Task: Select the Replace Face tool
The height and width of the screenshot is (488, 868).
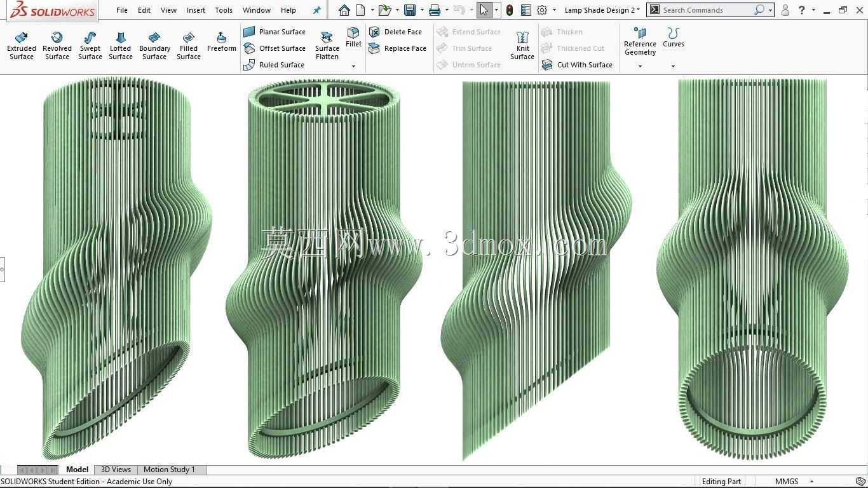Action: click(397, 48)
